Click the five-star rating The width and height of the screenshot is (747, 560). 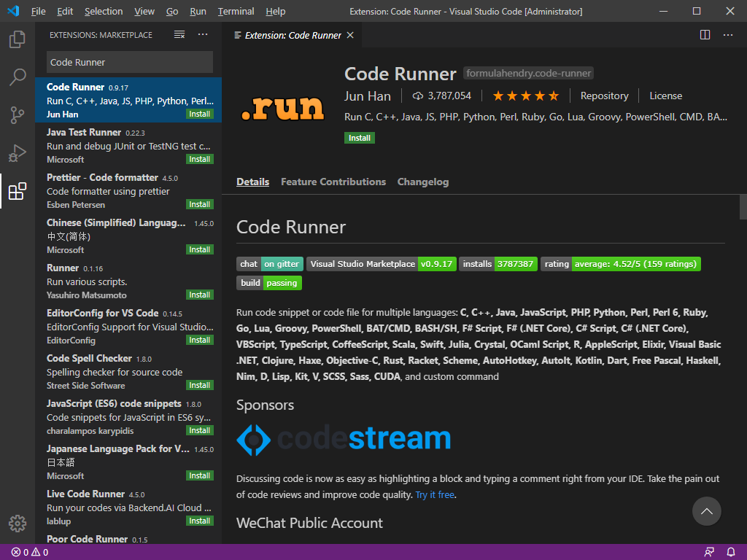pyautogui.click(x=526, y=96)
